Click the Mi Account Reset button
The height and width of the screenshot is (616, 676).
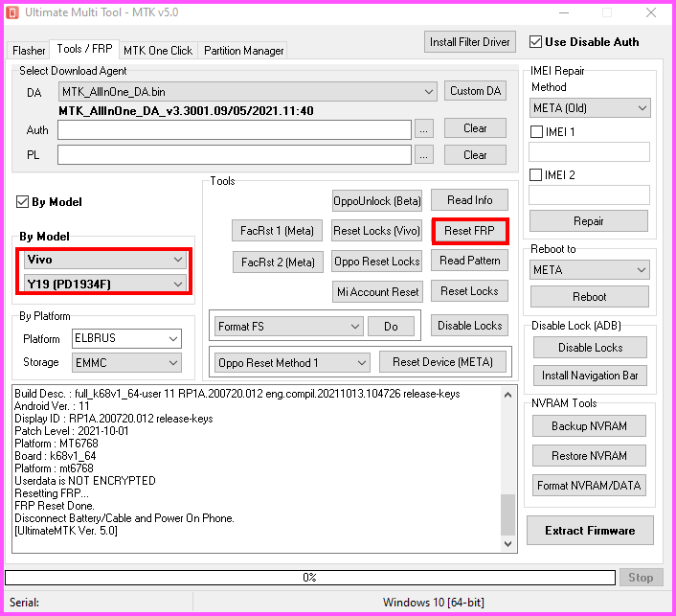coord(377,291)
